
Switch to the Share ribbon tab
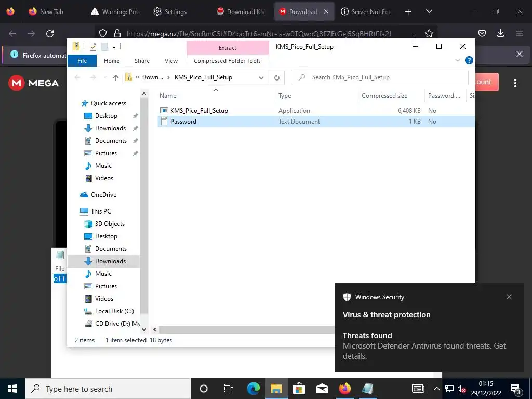pos(142,61)
